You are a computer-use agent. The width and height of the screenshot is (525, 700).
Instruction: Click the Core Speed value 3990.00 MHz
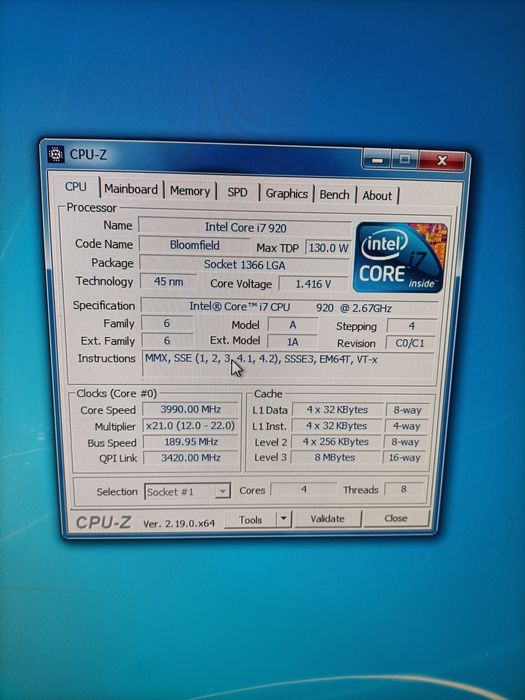[x=191, y=409]
